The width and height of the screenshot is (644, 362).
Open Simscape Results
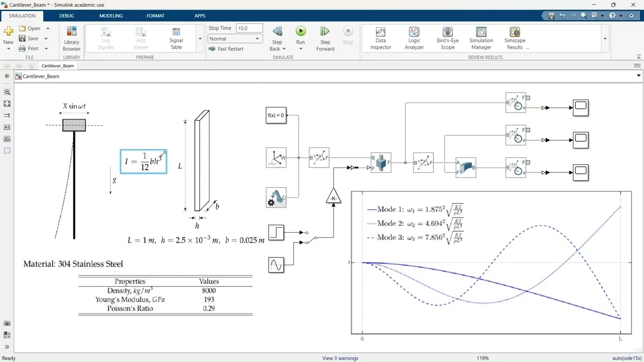click(x=515, y=39)
